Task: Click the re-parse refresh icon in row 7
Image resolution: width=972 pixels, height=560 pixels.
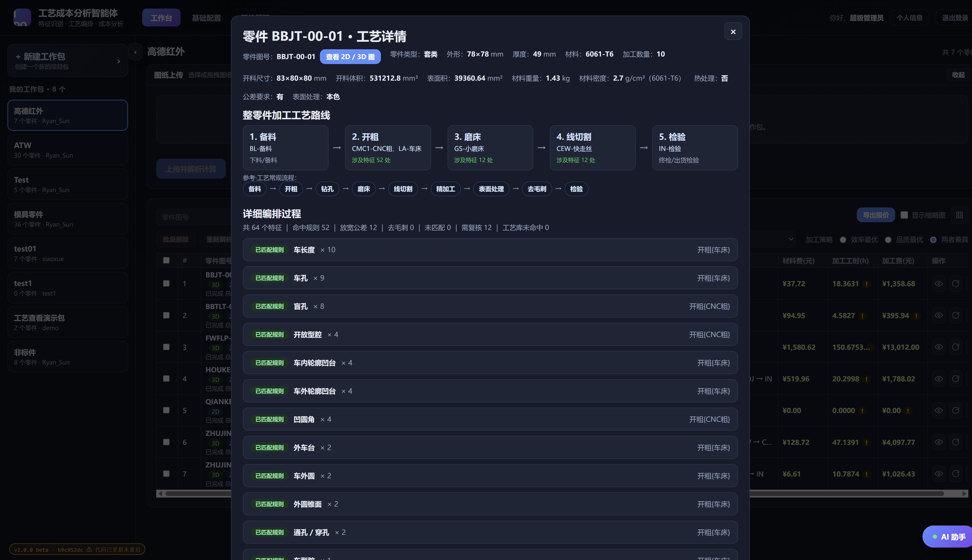Action: click(x=955, y=474)
